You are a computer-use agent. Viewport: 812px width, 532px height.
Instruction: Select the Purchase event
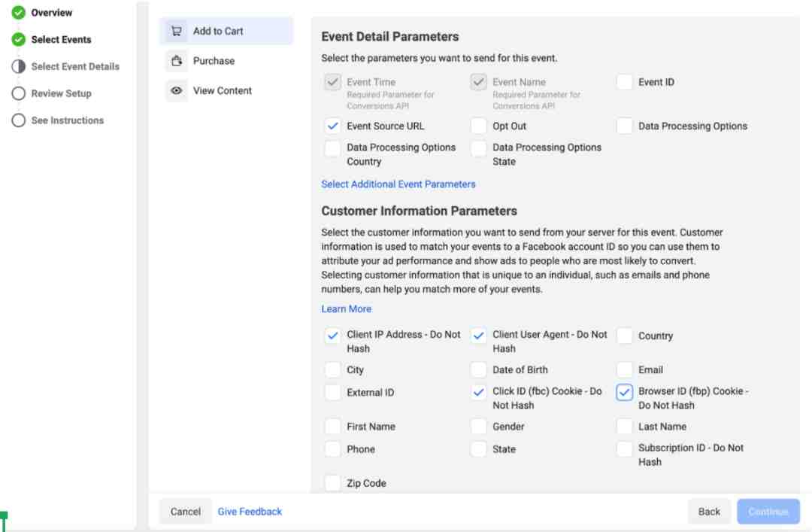(226, 61)
